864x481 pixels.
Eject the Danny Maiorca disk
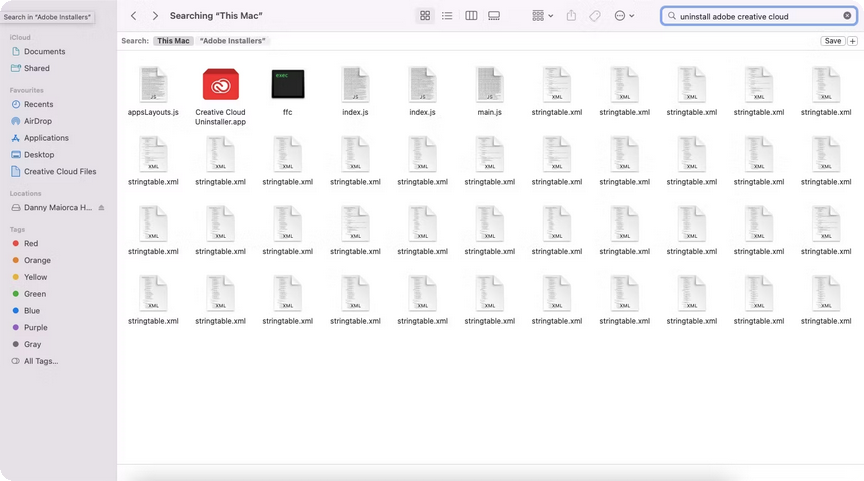[x=101, y=208]
